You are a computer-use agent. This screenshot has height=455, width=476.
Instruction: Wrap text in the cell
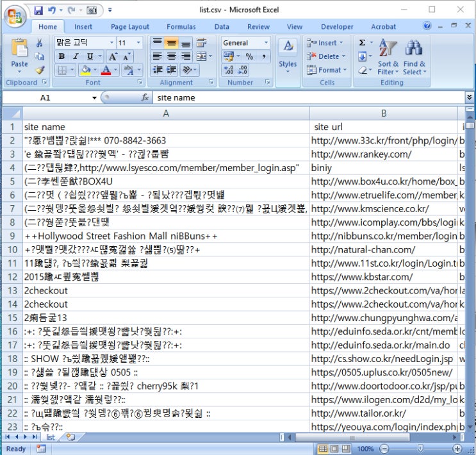click(x=201, y=43)
